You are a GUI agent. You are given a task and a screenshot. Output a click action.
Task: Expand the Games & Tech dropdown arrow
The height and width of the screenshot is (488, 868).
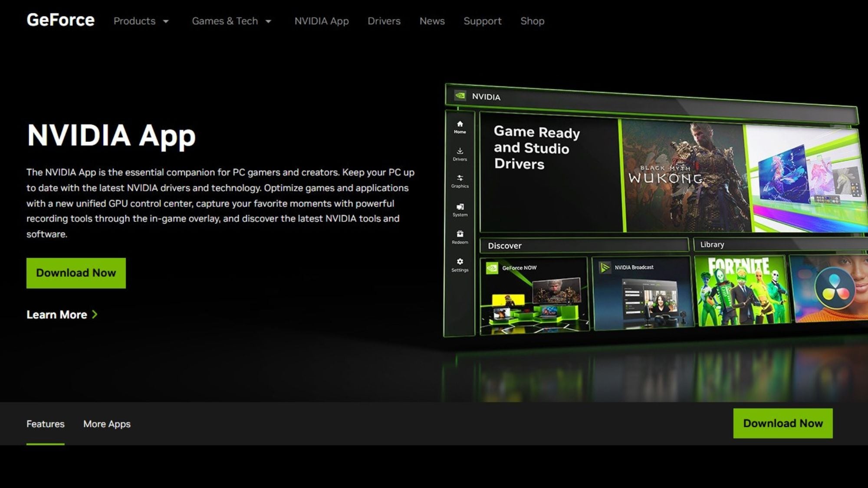268,21
